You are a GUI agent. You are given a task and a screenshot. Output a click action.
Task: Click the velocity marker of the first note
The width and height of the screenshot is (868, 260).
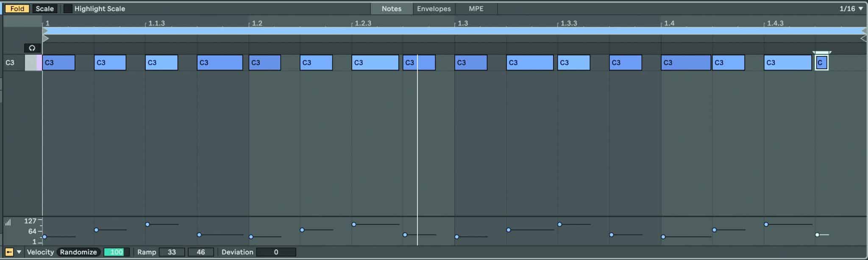pos(45,237)
